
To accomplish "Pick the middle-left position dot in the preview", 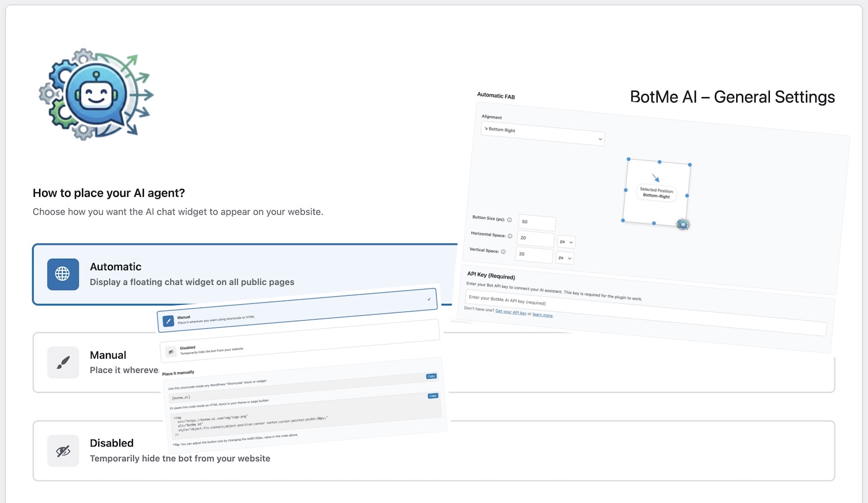I will pyautogui.click(x=626, y=190).
